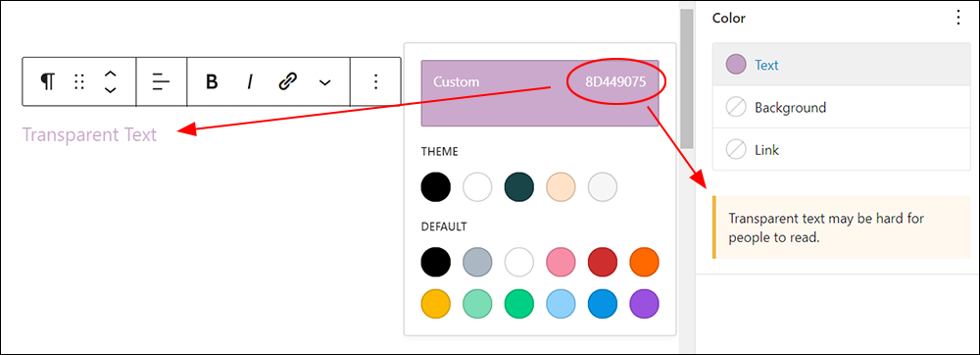Click the six-dot block handle icon
The width and height of the screenshot is (980, 355).
click(78, 81)
